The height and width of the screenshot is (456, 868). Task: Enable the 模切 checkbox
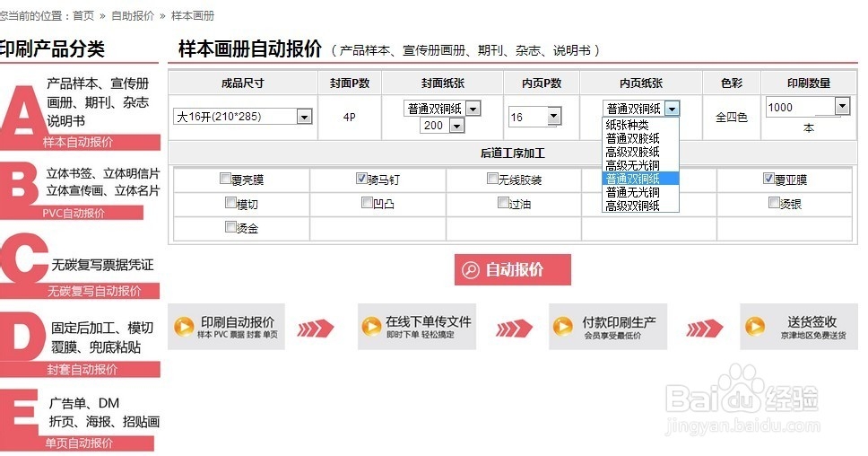(x=230, y=203)
